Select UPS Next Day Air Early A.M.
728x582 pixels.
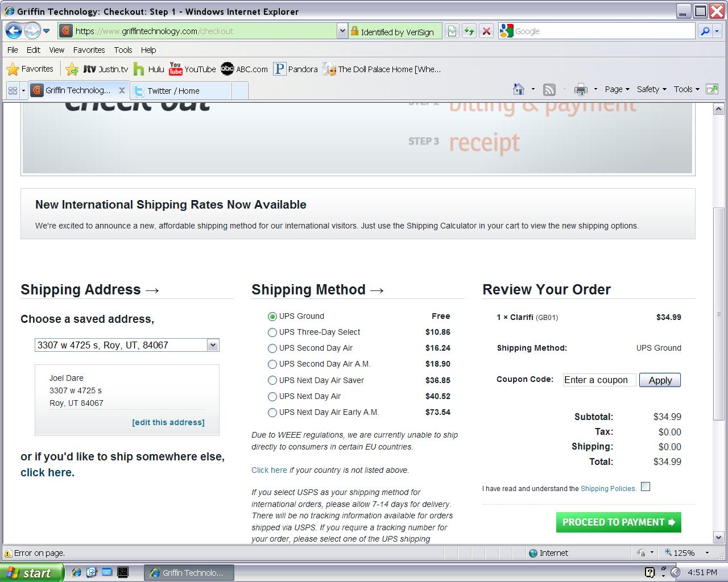(x=272, y=413)
